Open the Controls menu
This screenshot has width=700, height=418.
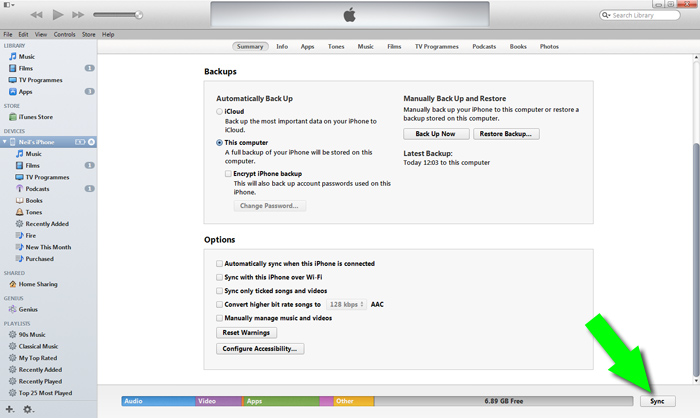(64, 34)
